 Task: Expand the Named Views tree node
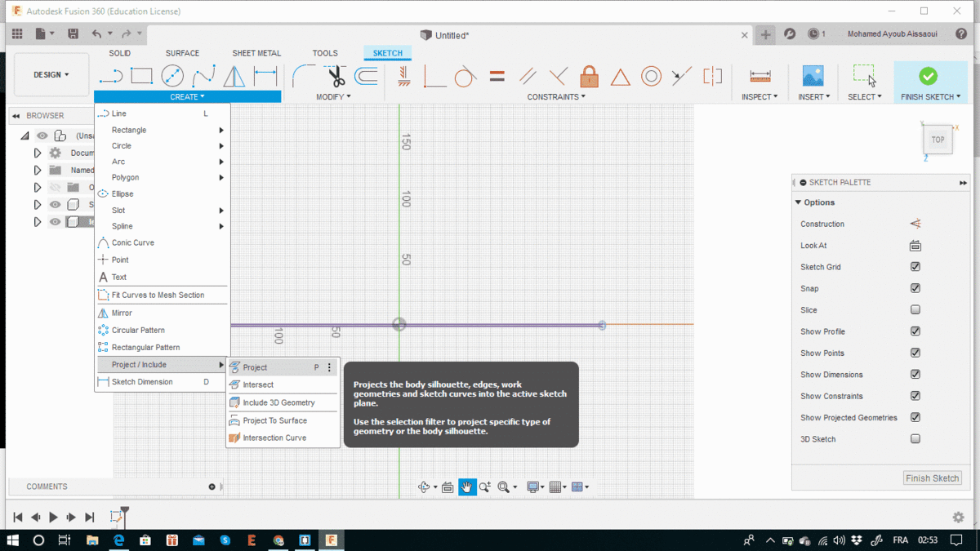(38, 170)
